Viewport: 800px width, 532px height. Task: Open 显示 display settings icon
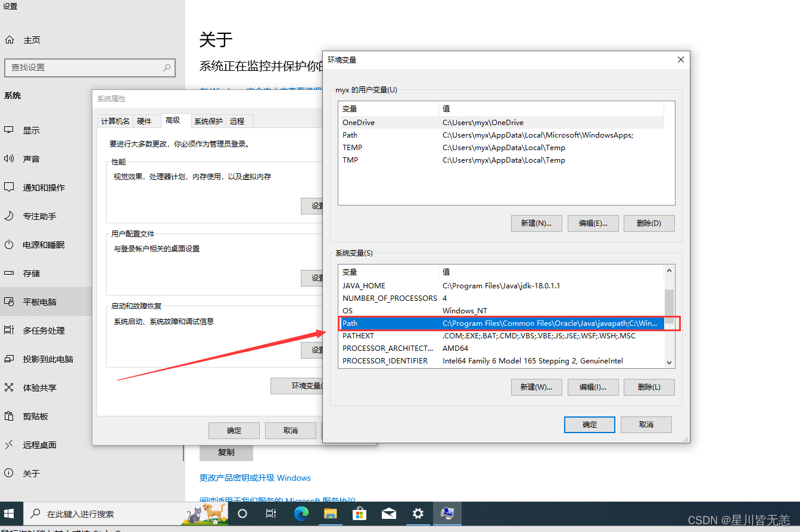point(9,130)
